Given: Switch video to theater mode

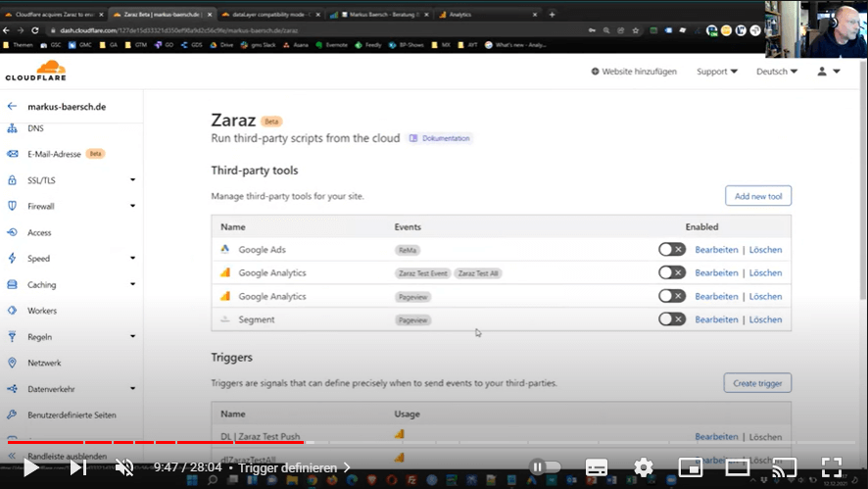Looking at the screenshot, I should [x=738, y=468].
